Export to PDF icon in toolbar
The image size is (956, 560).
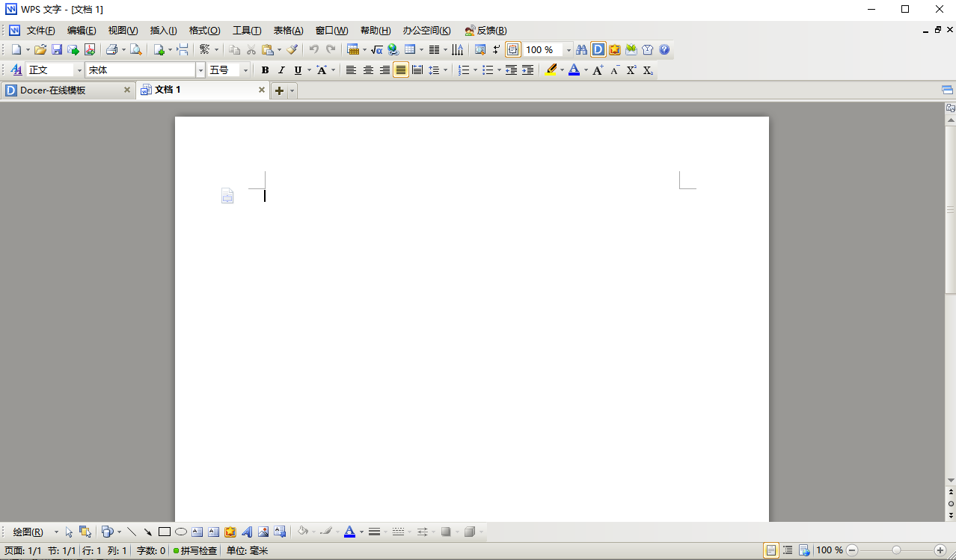tap(90, 50)
